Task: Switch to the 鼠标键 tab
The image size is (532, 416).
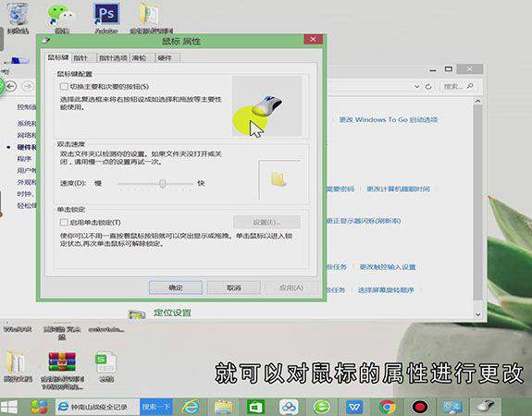Action: [58, 57]
